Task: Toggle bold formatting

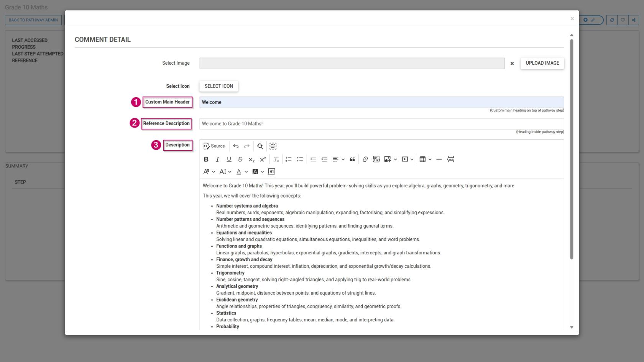Action: click(x=206, y=159)
